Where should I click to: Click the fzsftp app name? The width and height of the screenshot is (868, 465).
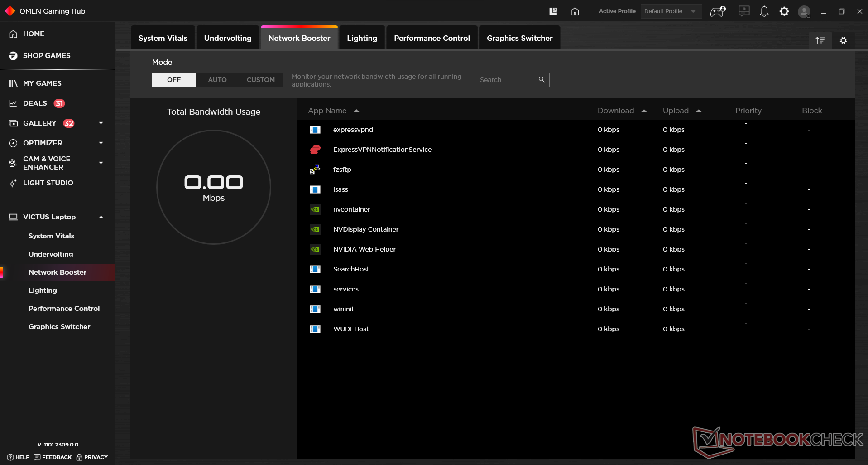point(342,170)
